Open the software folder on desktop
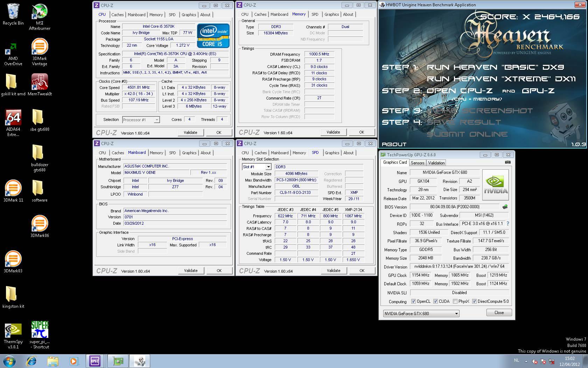This screenshot has height=368, width=588. 40,191
